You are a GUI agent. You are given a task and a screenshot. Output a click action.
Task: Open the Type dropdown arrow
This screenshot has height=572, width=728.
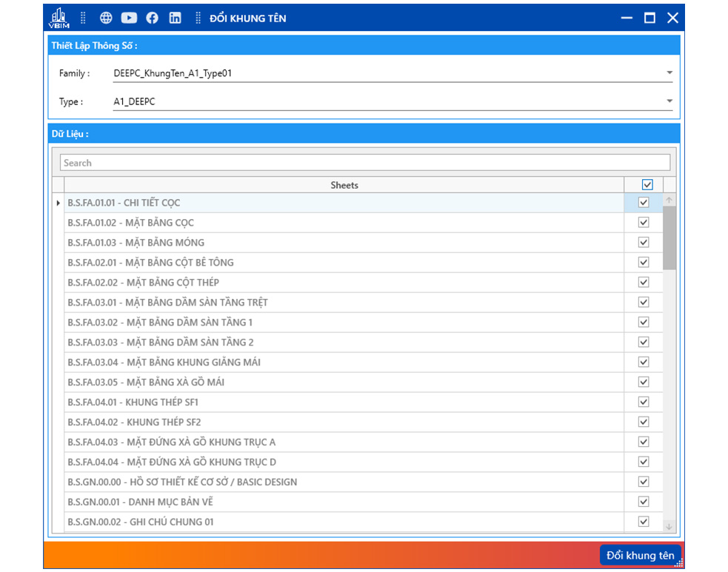pos(669,101)
